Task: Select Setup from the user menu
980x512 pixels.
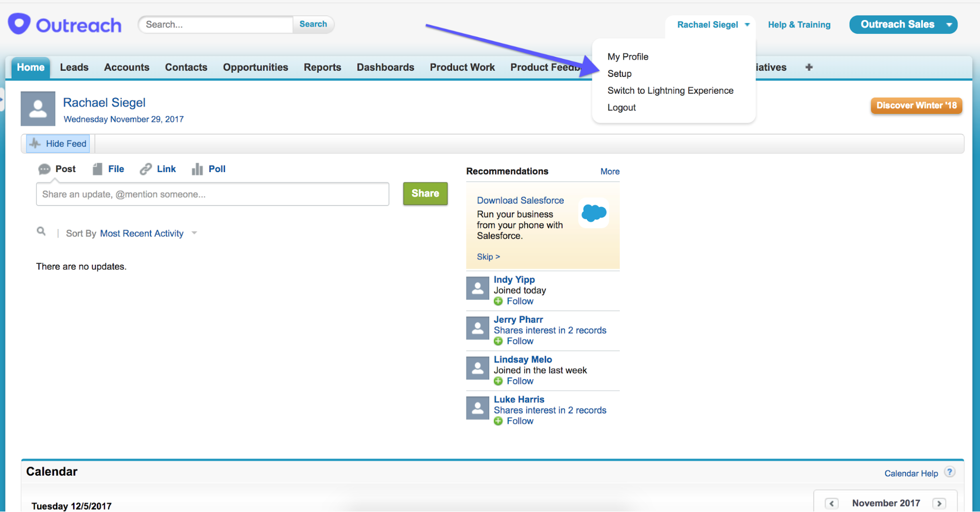Action: point(619,73)
